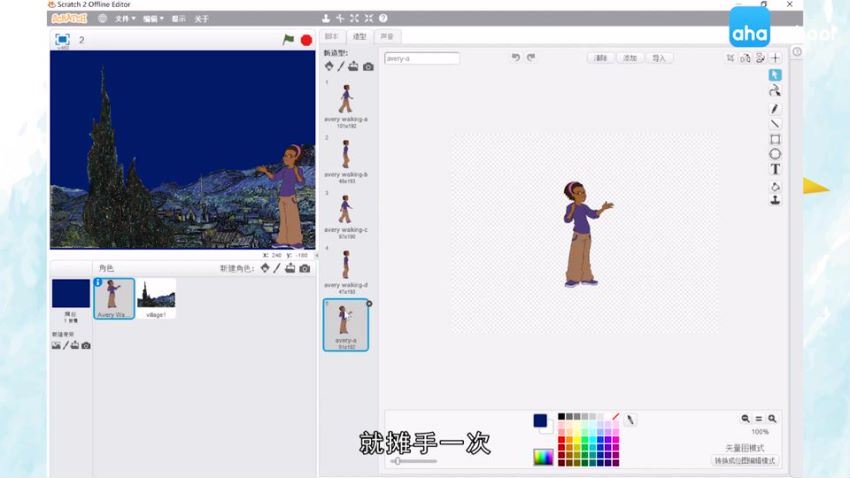Select the shrink sprite tool in top bar
Image resolution: width=850 pixels, height=478 pixels.
(369, 18)
